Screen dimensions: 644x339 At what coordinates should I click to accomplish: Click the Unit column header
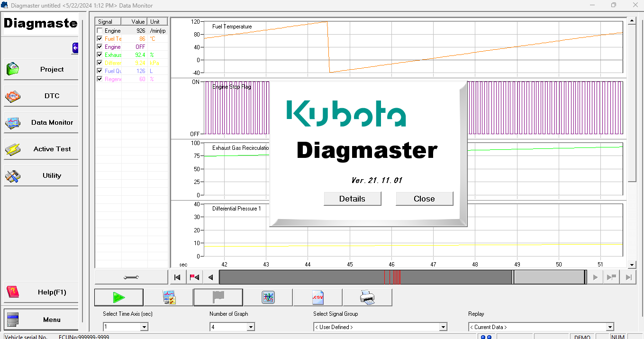tap(158, 22)
